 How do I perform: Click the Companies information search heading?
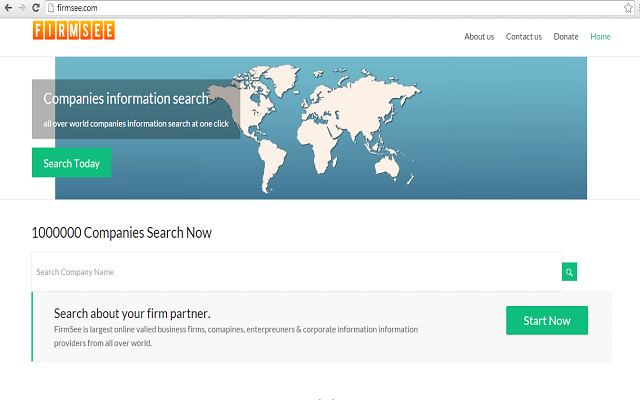coord(126,99)
